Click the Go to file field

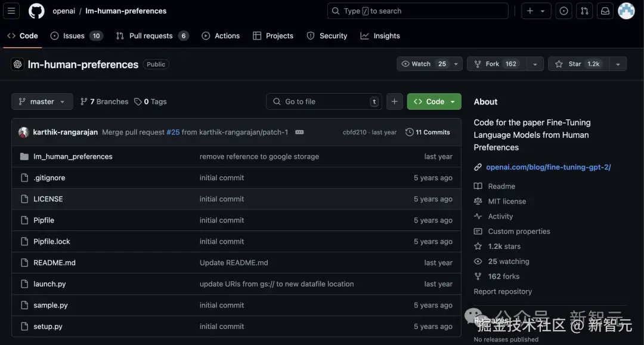point(324,101)
